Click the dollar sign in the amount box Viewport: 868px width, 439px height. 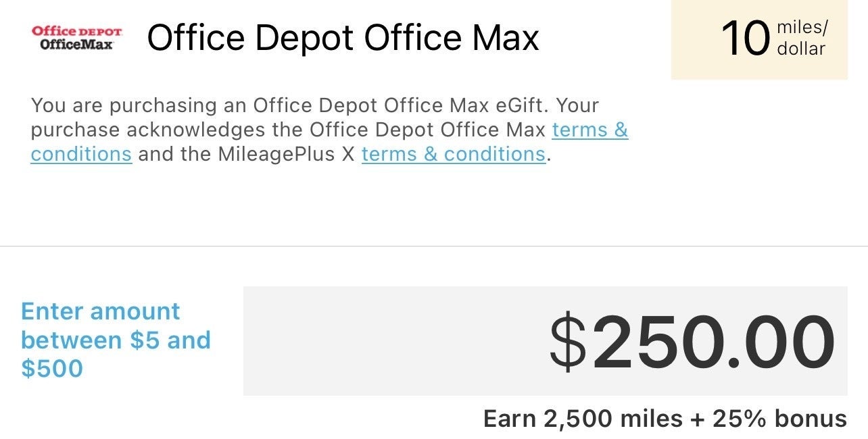coord(568,342)
